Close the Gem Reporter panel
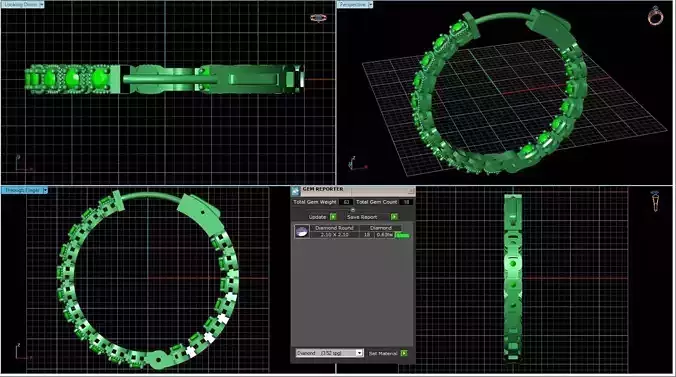This screenshot has width=676, height=377. coord(411,190)
